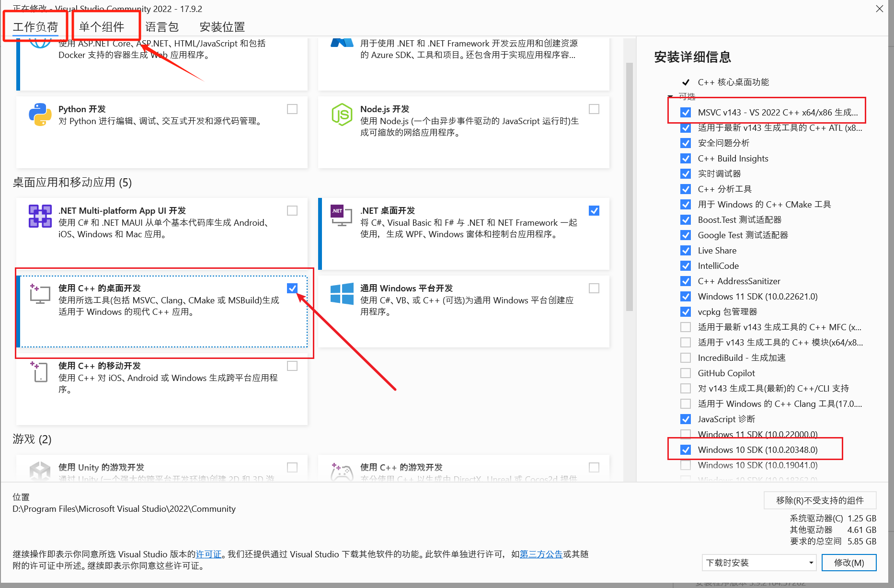Click the C++ mobile development phone icon
Image resolution: width=894 pixels, height=588 pixels.
pyautogui.click(x=40, y=371)
